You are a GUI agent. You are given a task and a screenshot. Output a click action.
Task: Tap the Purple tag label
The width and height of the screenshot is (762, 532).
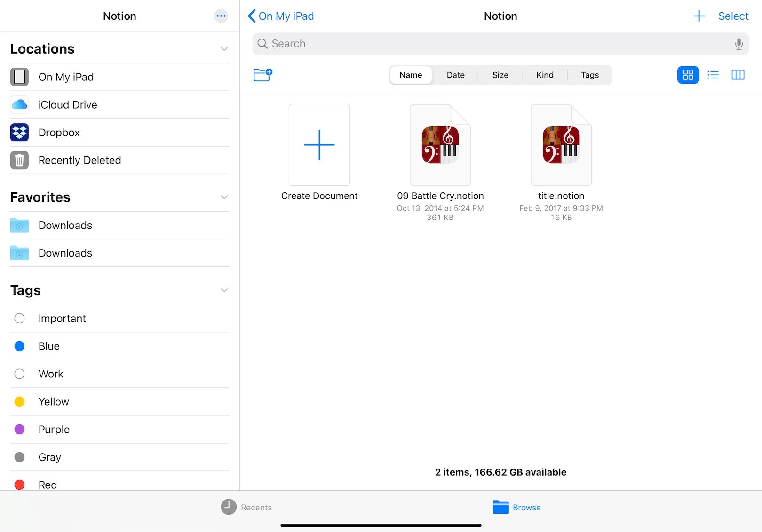point(54,430)
